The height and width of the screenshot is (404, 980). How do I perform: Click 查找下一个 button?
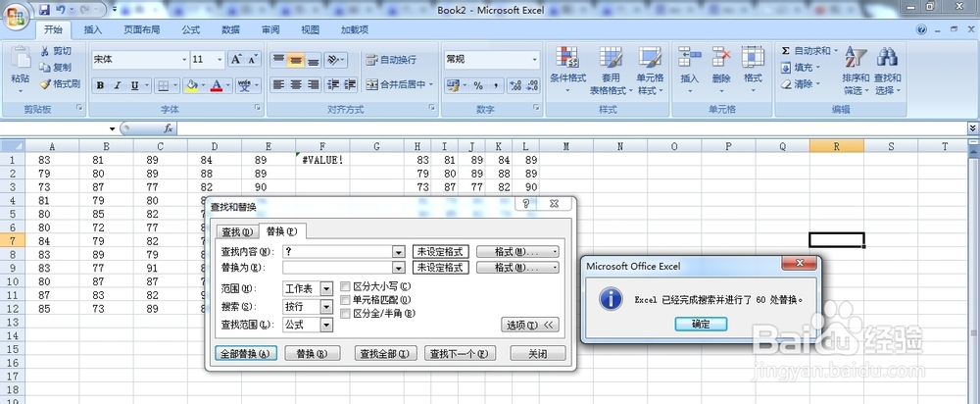pyautogui.click(x=460, y=353)
